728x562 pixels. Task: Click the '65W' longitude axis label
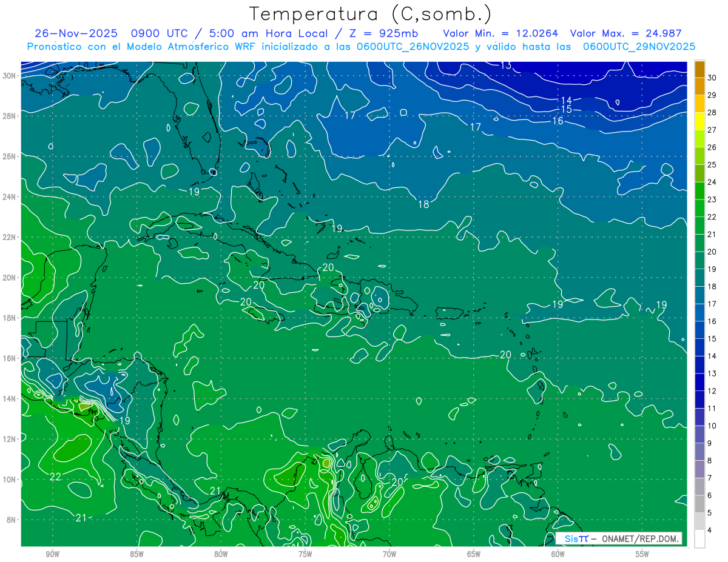474,555
